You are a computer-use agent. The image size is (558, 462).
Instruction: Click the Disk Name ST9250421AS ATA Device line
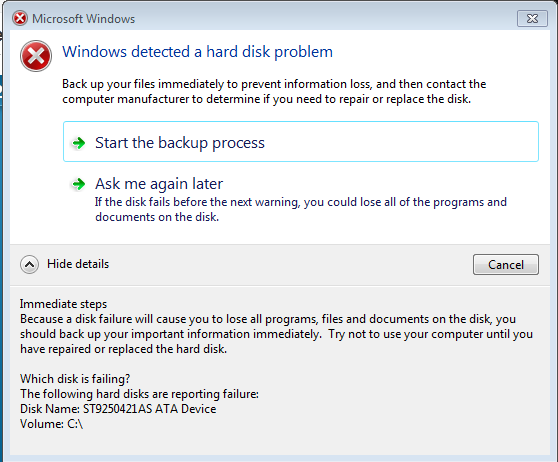pyautogui.click(x=118, y=409)
